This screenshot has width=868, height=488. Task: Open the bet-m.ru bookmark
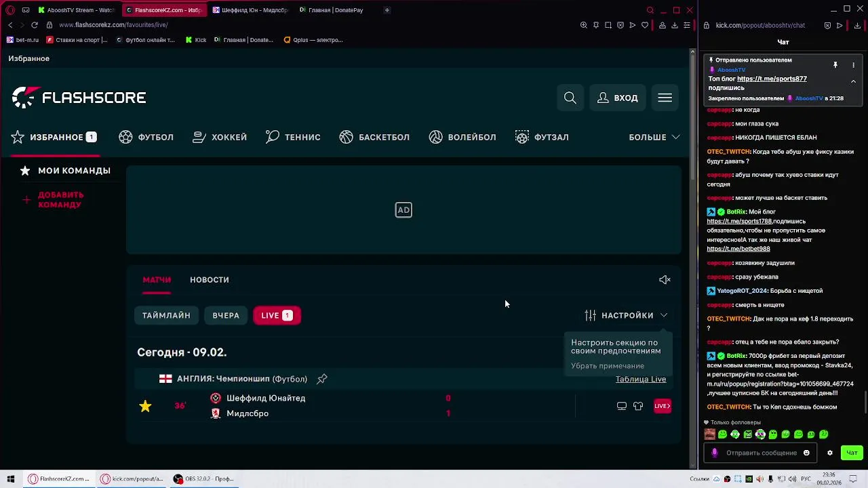[x=22, y=40]
